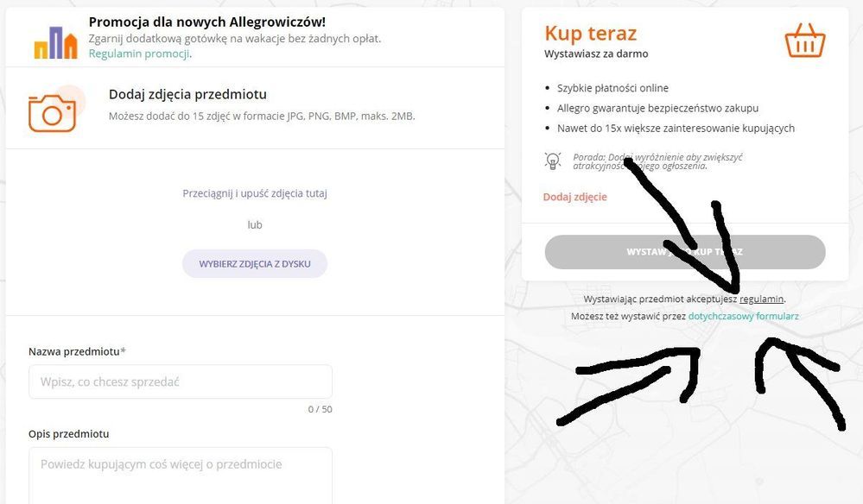Focus the Nazwa przedmiotu text field
Image resolution: width=863 pixels, height=504 pixels.
[x=180, y=381]
